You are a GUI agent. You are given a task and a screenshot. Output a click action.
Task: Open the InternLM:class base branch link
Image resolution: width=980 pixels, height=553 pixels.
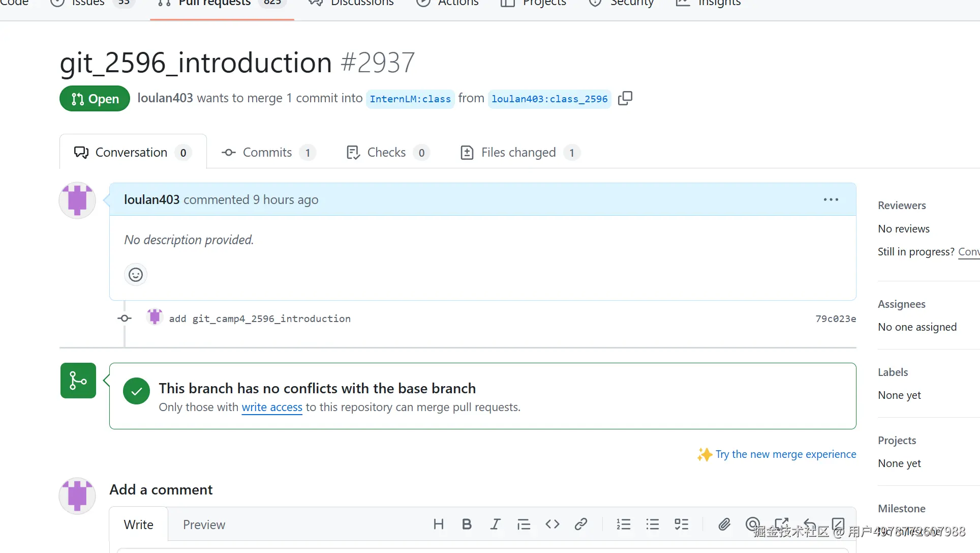click(410, 99)
